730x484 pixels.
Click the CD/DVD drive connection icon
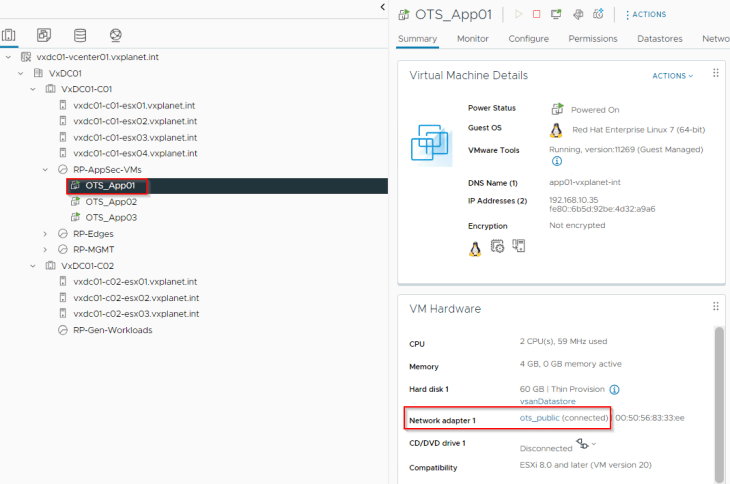pos(582,443)
